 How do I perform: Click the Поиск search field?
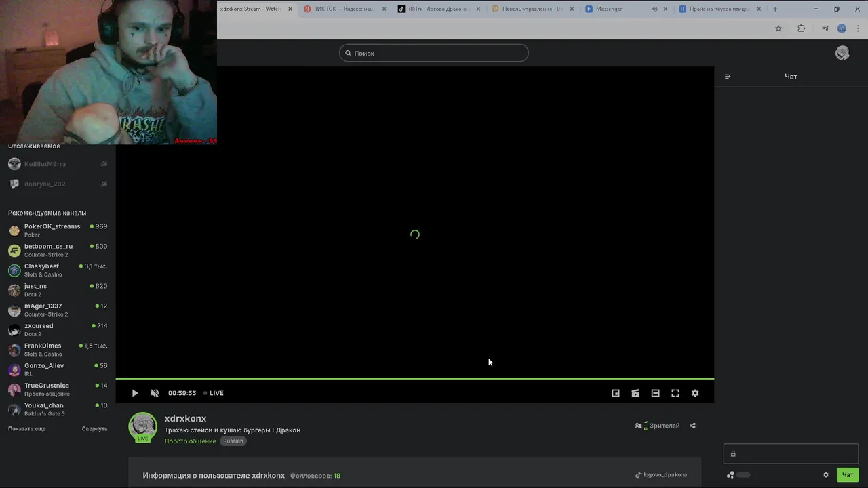click(x=434, y=53)
